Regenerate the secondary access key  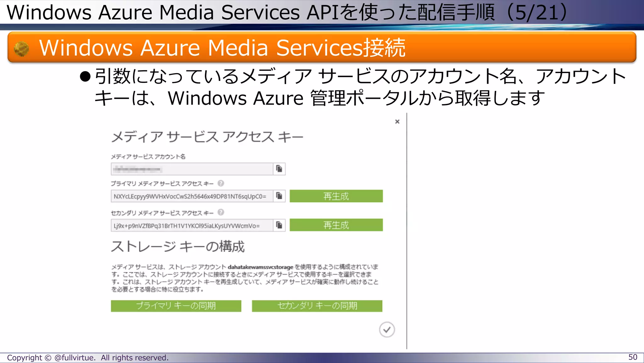(x=336, y=225)
